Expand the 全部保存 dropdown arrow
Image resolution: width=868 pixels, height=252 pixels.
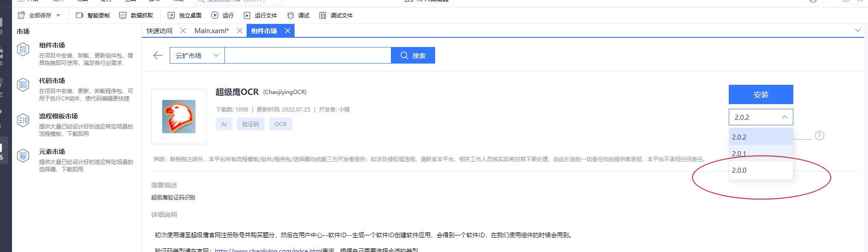[x=59, y=16]
